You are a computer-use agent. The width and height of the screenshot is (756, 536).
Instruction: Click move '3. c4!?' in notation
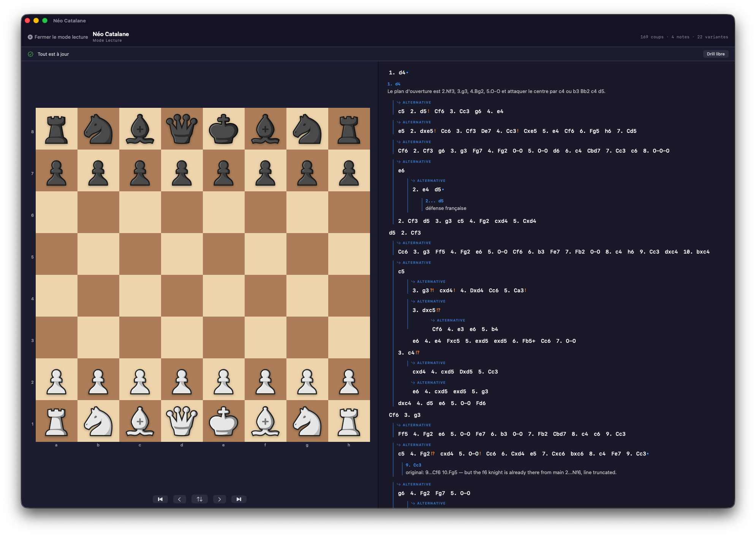click(x=408, y=353)
